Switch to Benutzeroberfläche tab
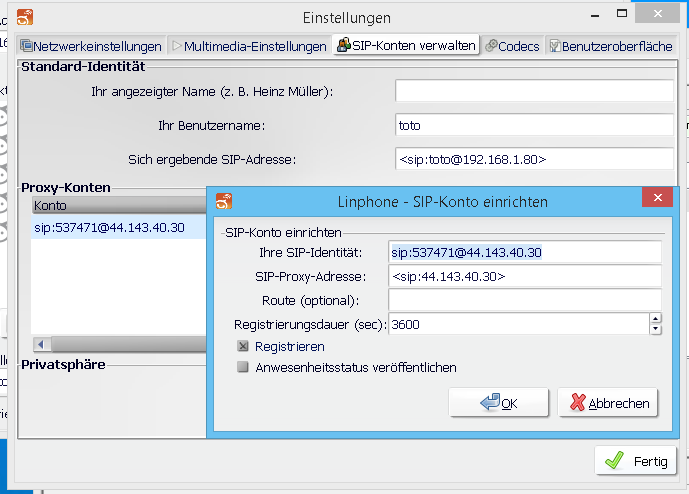The height and width of the screenshot is (494, 689). pyautogui.click(x=611, y=46)
